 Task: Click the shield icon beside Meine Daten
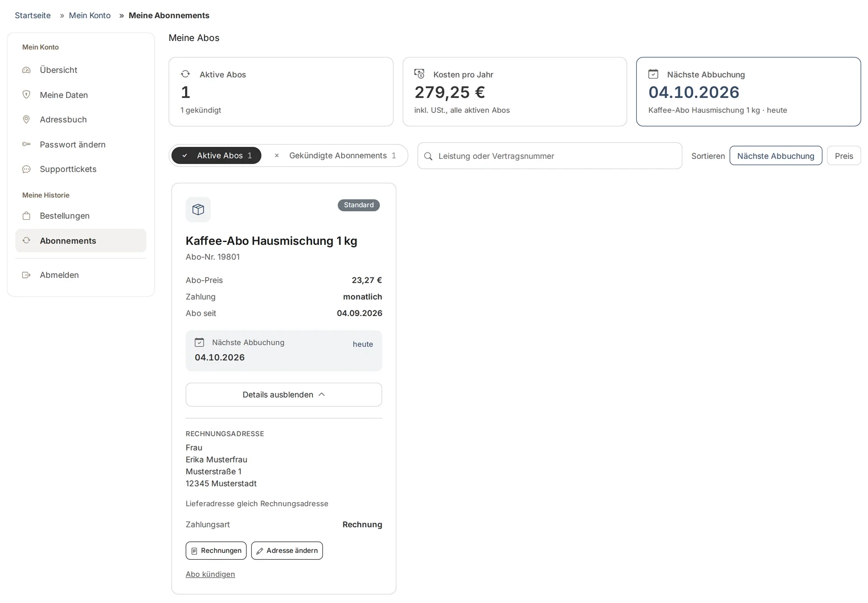coord(26,95)
